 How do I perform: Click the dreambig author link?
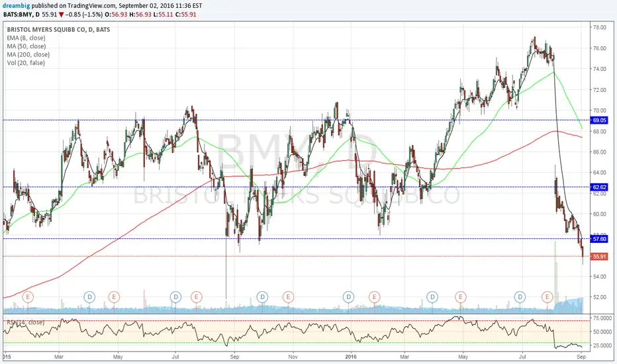pos(17,6)
